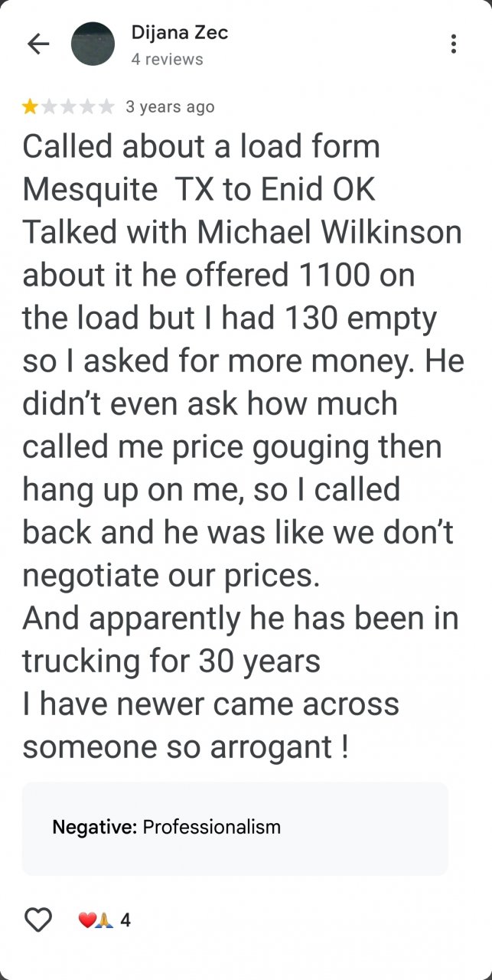Click the "Called about a load form" line
The image size is (492, 980).
[201, 146]
